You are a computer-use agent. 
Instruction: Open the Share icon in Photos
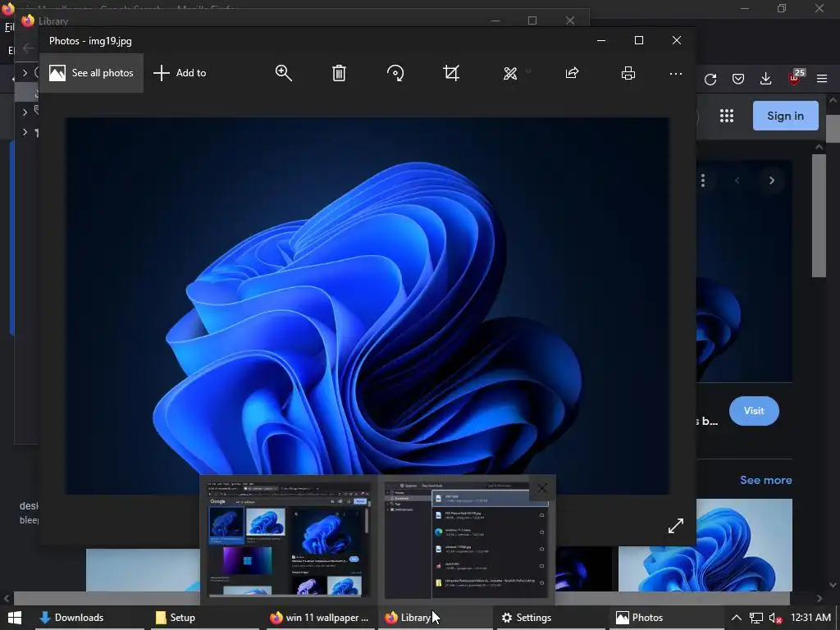coord(573,73)
